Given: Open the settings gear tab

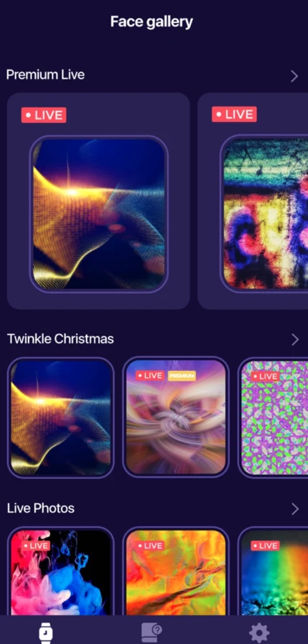Looking at the screenshot, I should coord(259,633).
